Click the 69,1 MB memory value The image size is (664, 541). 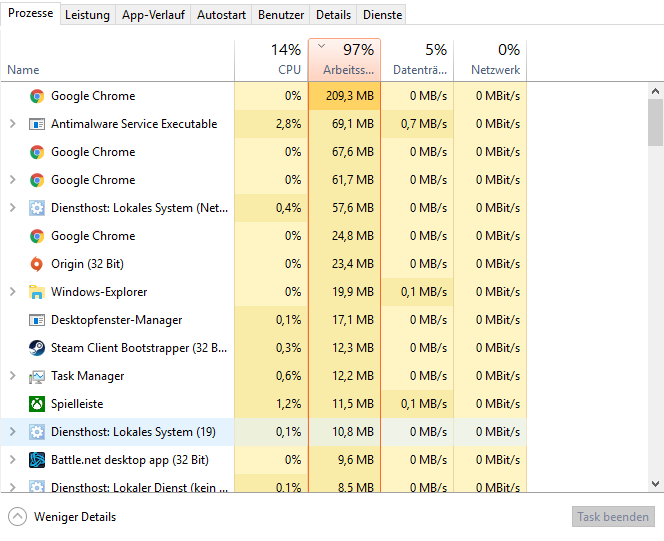click(x=353, y=124)
